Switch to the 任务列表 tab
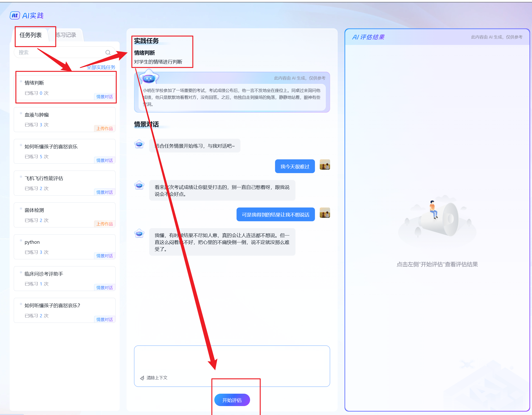Screen dimensions: 532x415 [x=31, y=35]
